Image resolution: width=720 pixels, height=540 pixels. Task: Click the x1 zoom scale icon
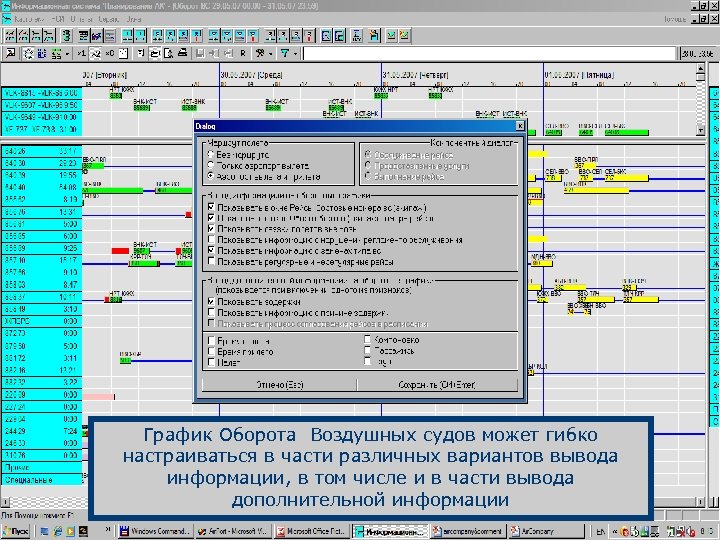81,54
